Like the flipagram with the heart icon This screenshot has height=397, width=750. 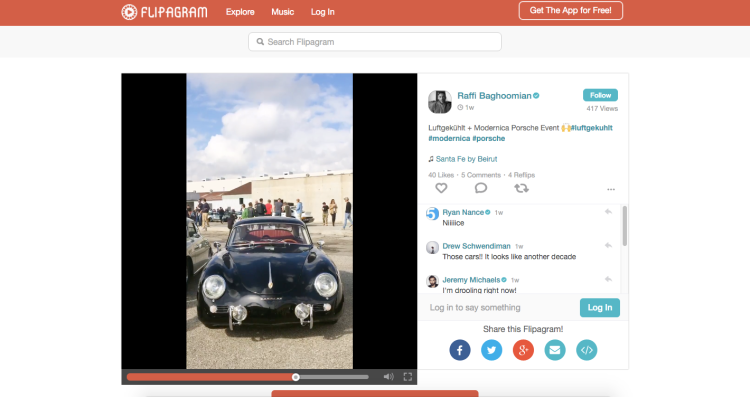tap(441, 188)
